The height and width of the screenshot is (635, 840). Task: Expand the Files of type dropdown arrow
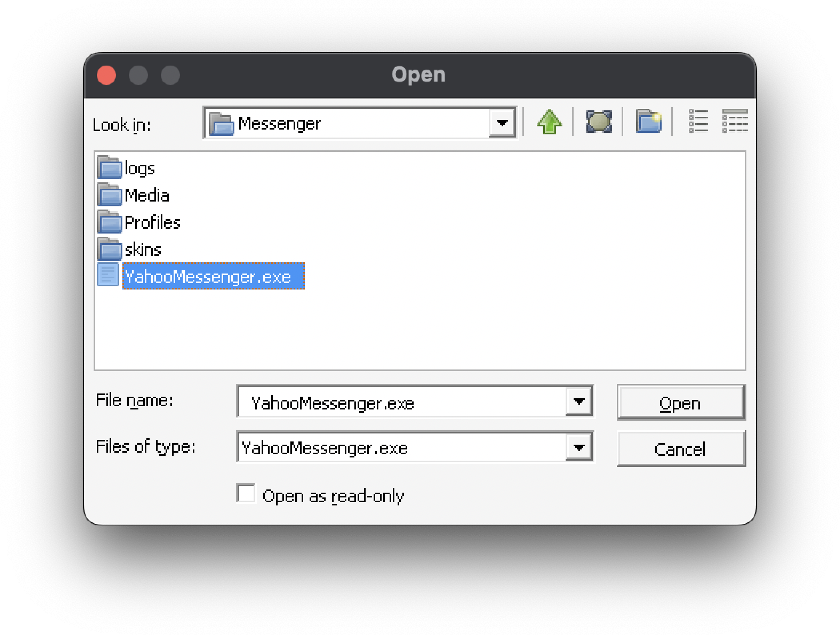click(x=579, y=447)
